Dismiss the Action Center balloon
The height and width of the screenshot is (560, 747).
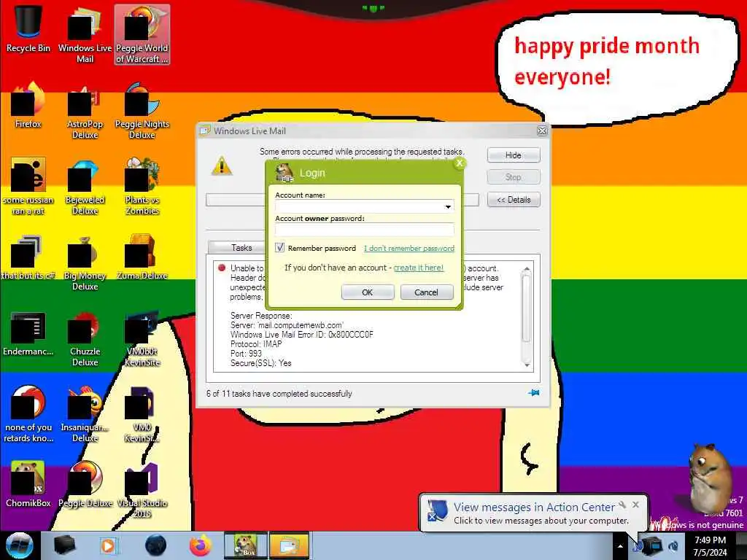pos(635,505)
